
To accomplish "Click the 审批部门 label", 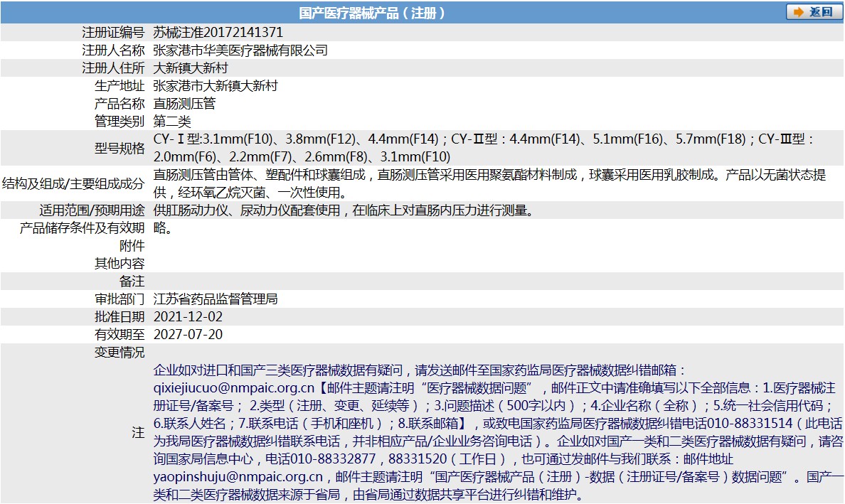I will pyautogui.click(x=119, y=299).
